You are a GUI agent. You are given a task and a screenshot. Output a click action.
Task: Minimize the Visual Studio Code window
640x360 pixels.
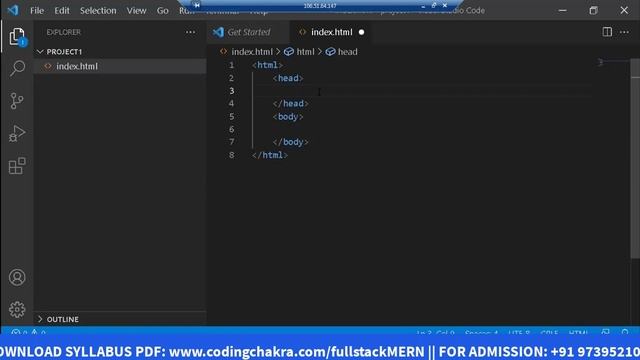(x=562, y=11)
